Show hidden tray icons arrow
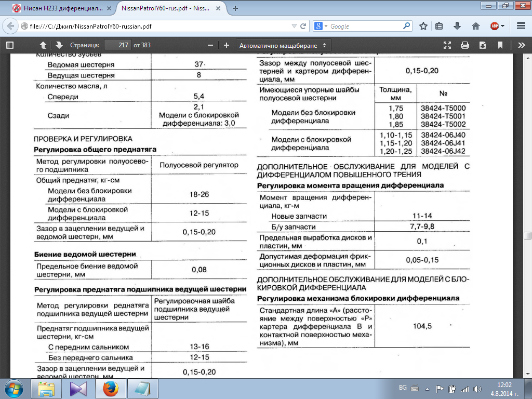532x399 pixels. (427, 389)
